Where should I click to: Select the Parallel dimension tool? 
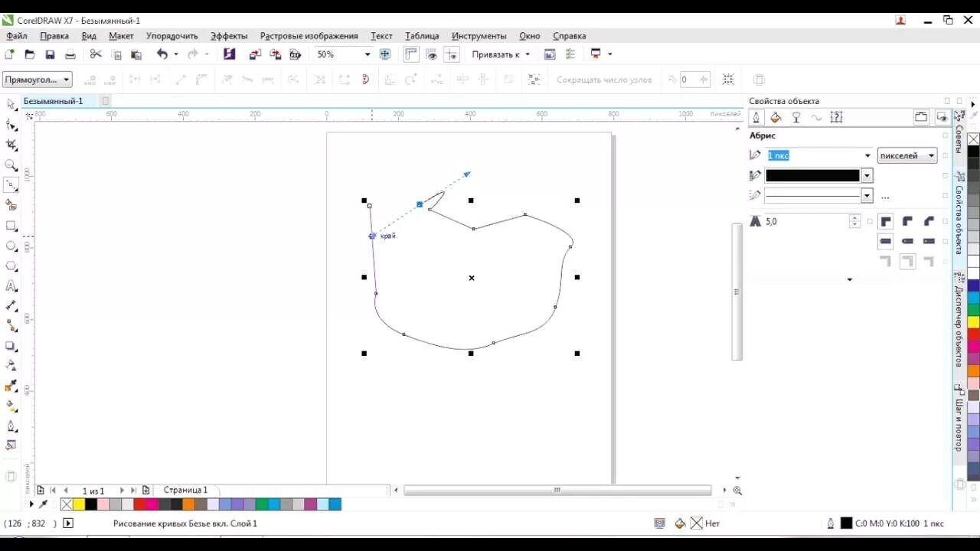(x=11, y=306)
